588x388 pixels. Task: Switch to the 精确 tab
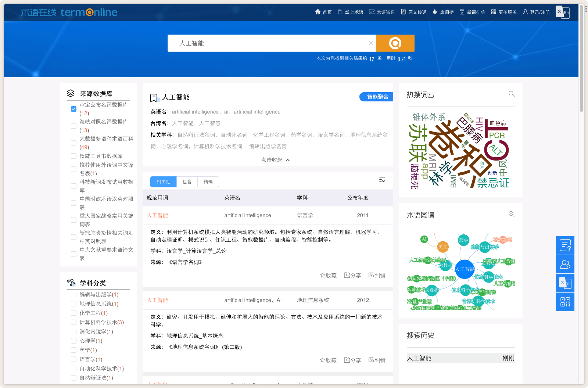coord(208,182)
